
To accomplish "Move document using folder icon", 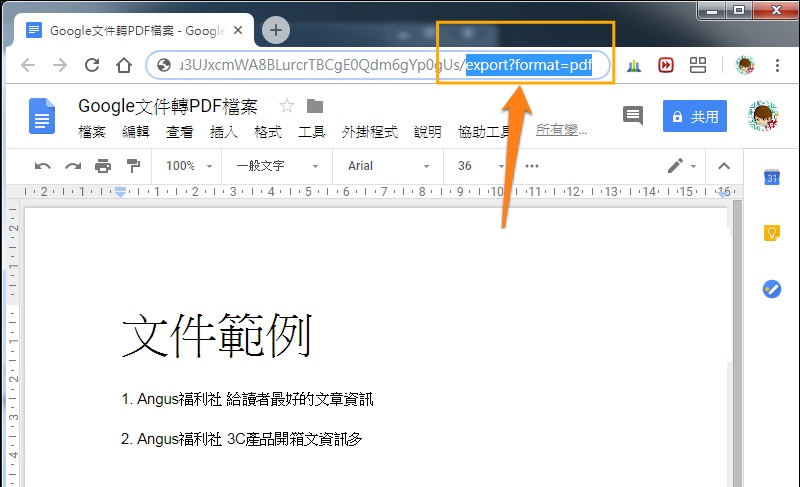I will (x=315, y=106).
